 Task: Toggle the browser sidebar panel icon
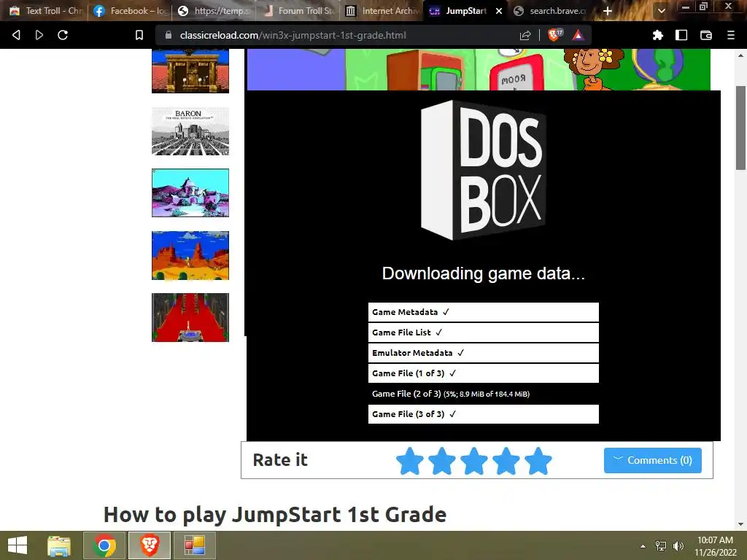pos(681,35)
